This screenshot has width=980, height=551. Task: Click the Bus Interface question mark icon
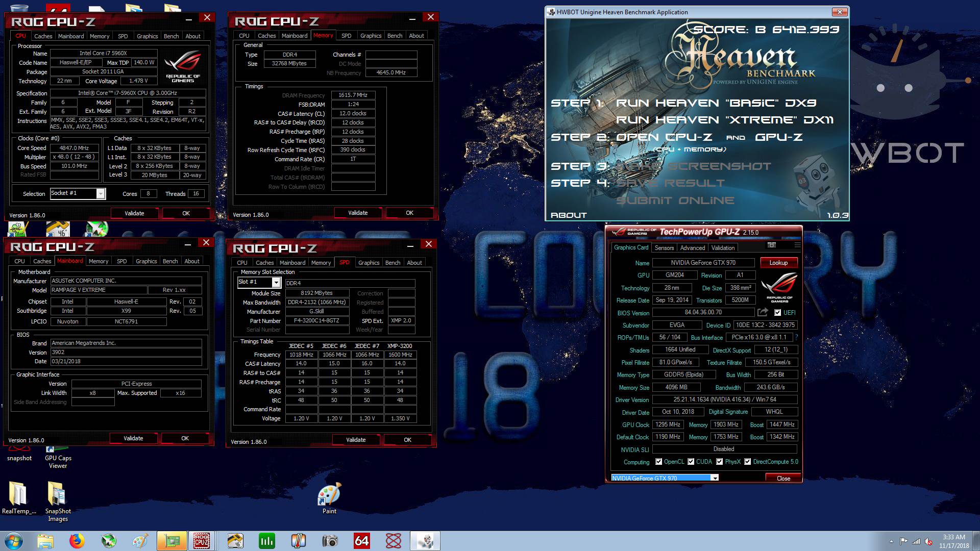(796, 337)
